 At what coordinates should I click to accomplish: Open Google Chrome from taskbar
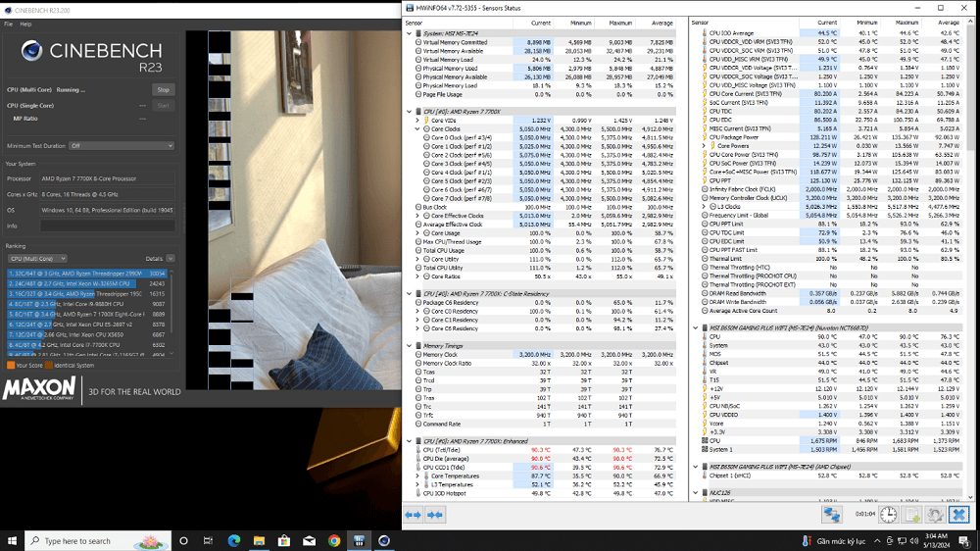pyautogui.click(x=334, y=541)
